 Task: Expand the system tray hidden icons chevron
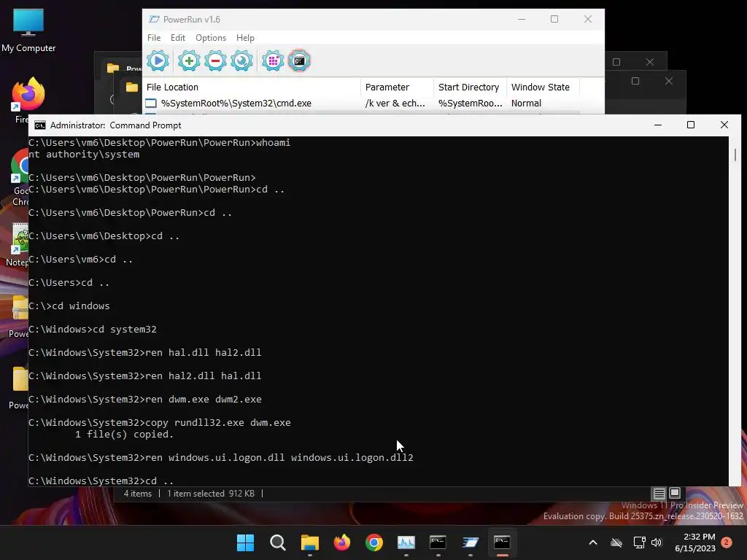point(593,542)
